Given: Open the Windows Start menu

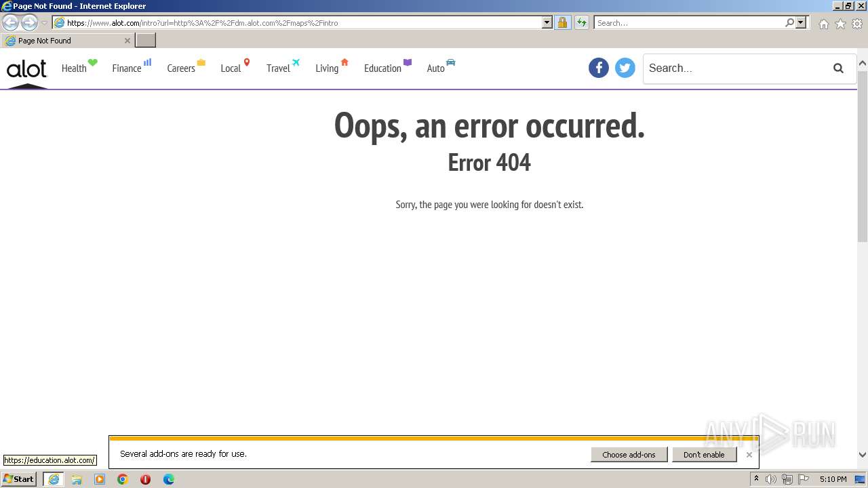Looking at the screenshot, I should [x=19, y=479].
